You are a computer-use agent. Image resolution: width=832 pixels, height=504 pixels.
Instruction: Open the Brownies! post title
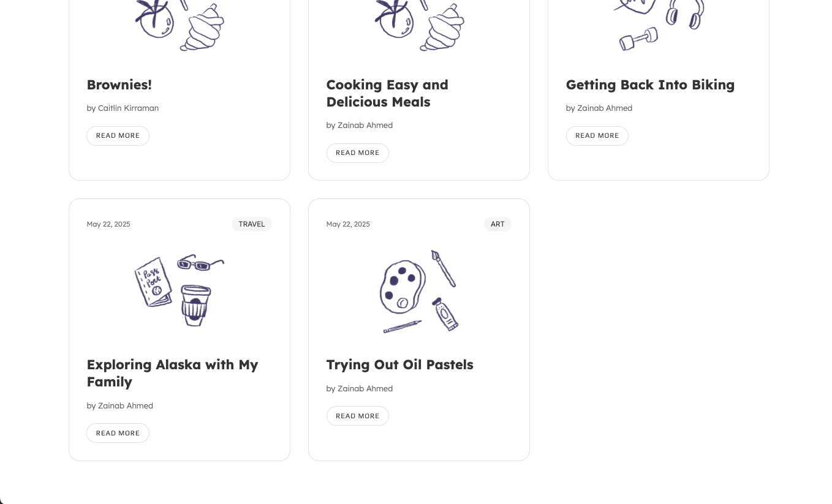point(119,85)
